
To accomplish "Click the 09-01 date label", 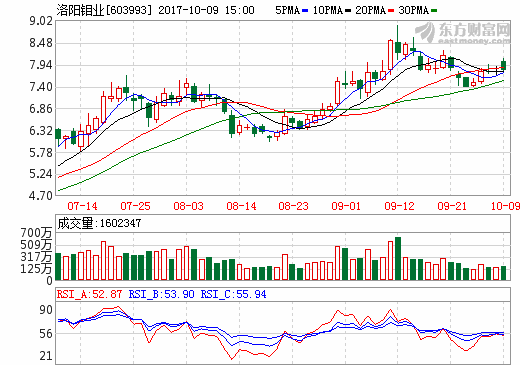I will pos(346,206).
